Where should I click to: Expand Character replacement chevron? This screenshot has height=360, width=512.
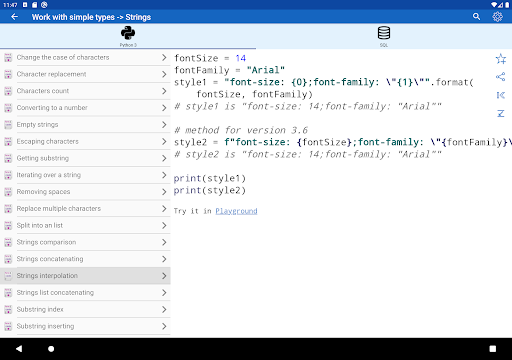click(x=164, y=74)
